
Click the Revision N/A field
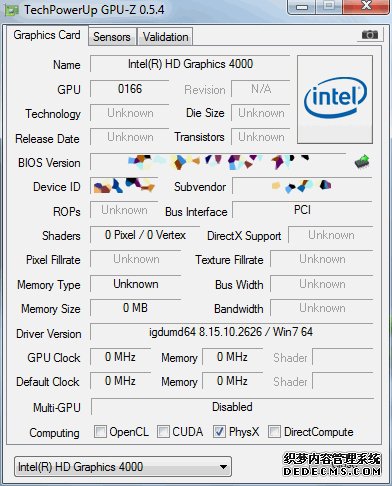pyautogui.click(x=261, y=89)
